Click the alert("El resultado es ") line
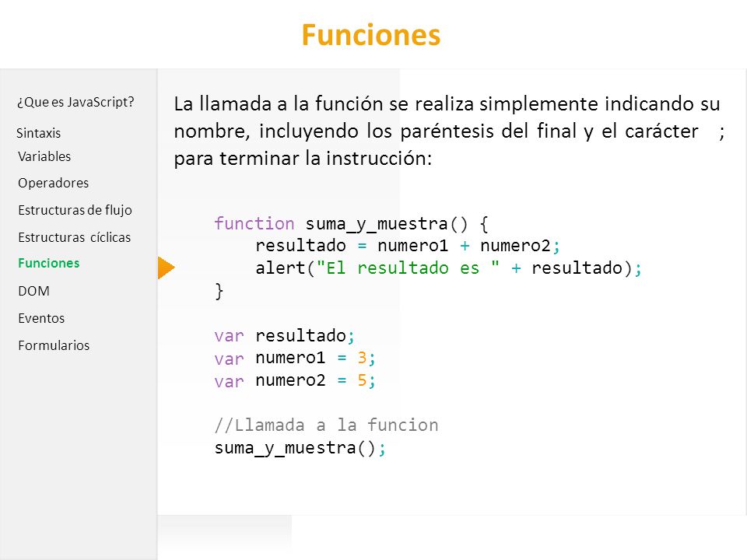Screen dimensions: 747x560 (x=449, y=268)
